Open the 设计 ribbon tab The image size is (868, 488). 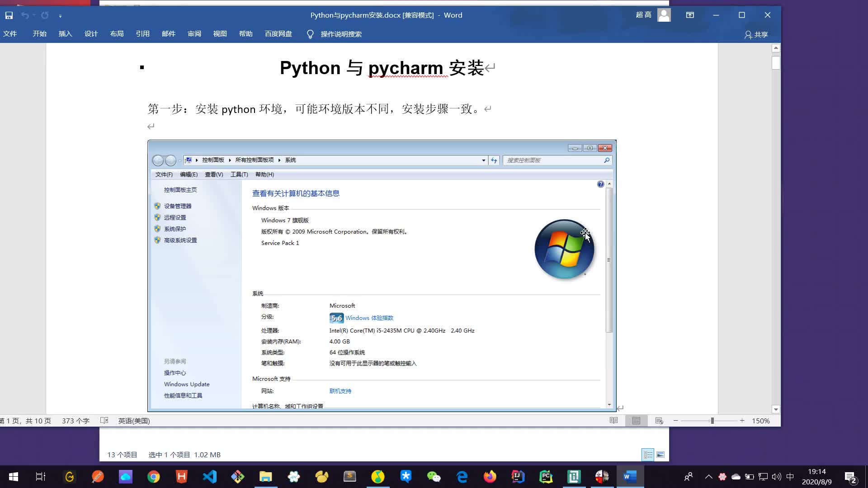91,34
